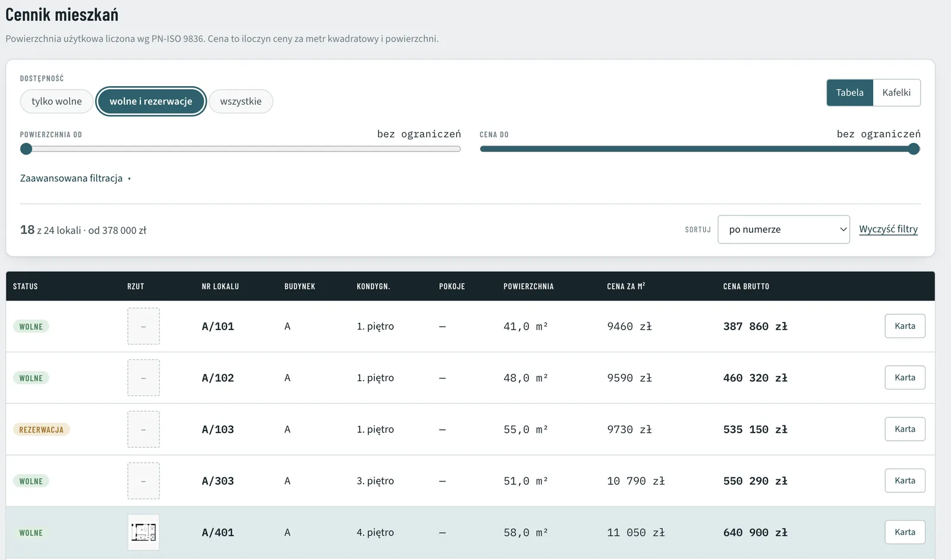Select the 'tylko wolne' availability filter
This screenshot has width=951, height=560.
click(x=56, y=101)
